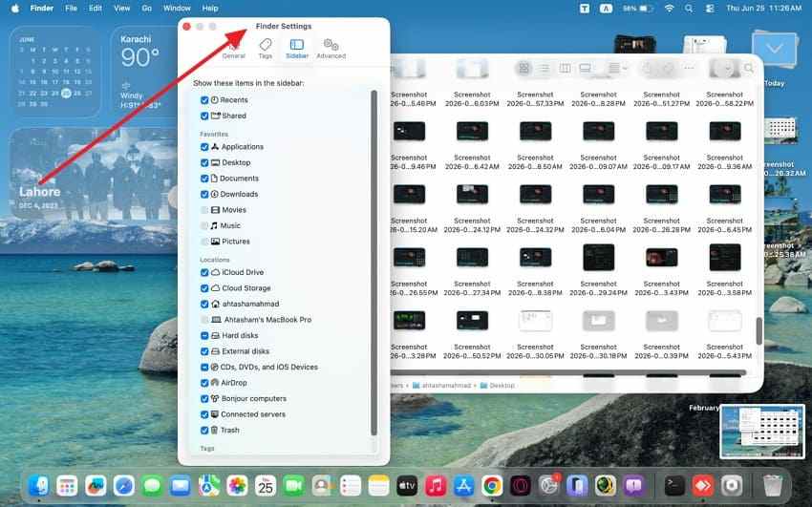Open the Opera browser in the Dock
The height and width of the screenshot is (507, 812).
(521, 486)
